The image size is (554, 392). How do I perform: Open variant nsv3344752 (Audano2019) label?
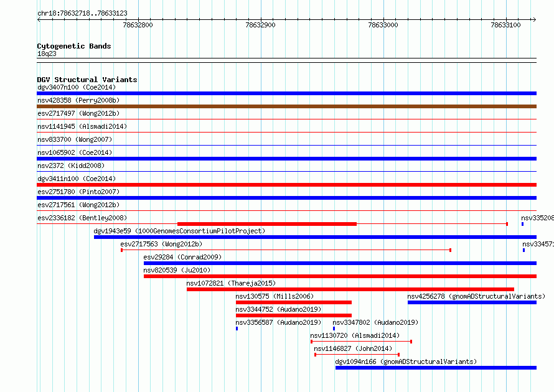pos(278,309)
